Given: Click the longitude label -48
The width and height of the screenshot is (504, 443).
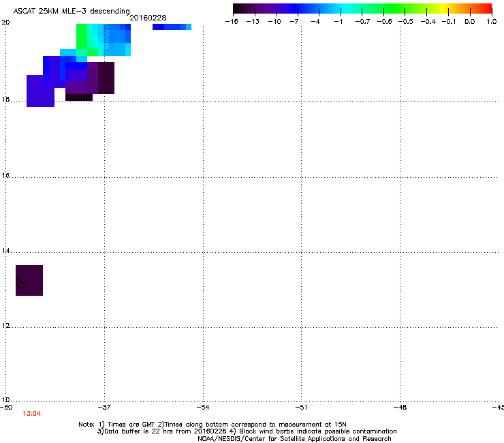Looking at the screenshot, I should [400, 408].
